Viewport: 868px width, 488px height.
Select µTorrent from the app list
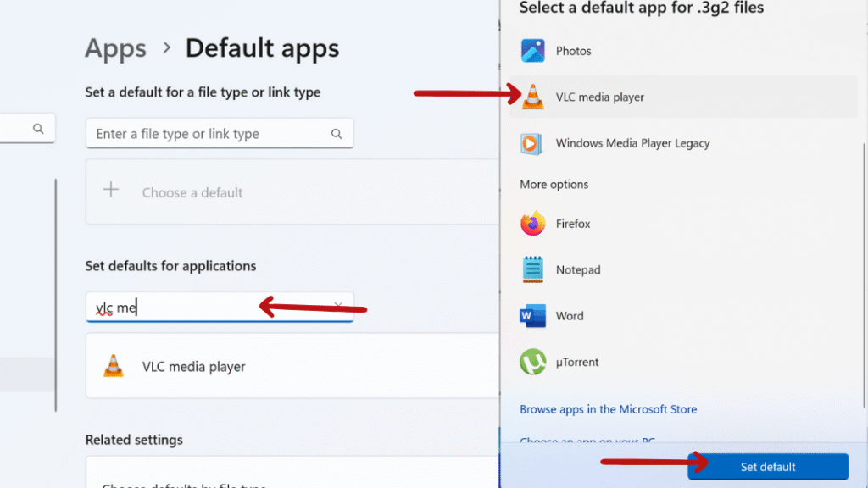coord(683,362)
